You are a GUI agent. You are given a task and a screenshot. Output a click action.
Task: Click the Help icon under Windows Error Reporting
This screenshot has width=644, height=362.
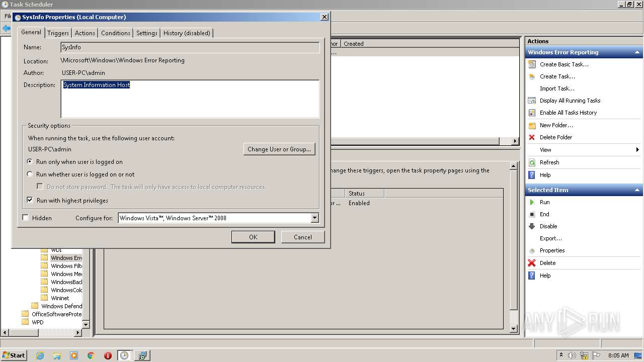(532, 175)
